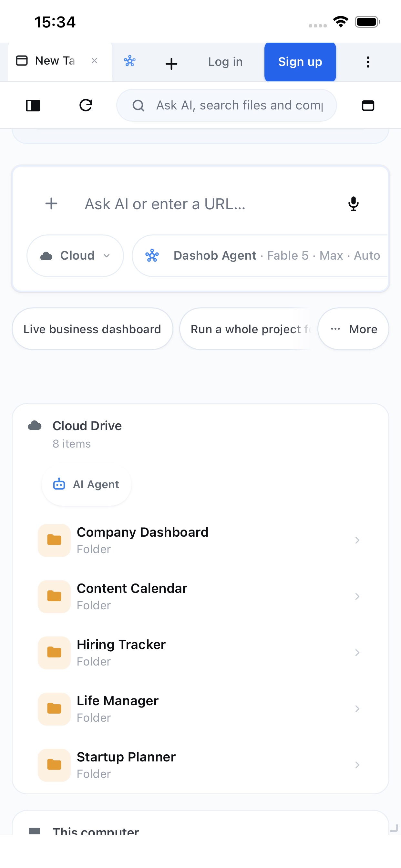The height and width of the screenshot is (868, 401).
Task: Click the plus attach icon in prompt box
Action: click(51, 203)
